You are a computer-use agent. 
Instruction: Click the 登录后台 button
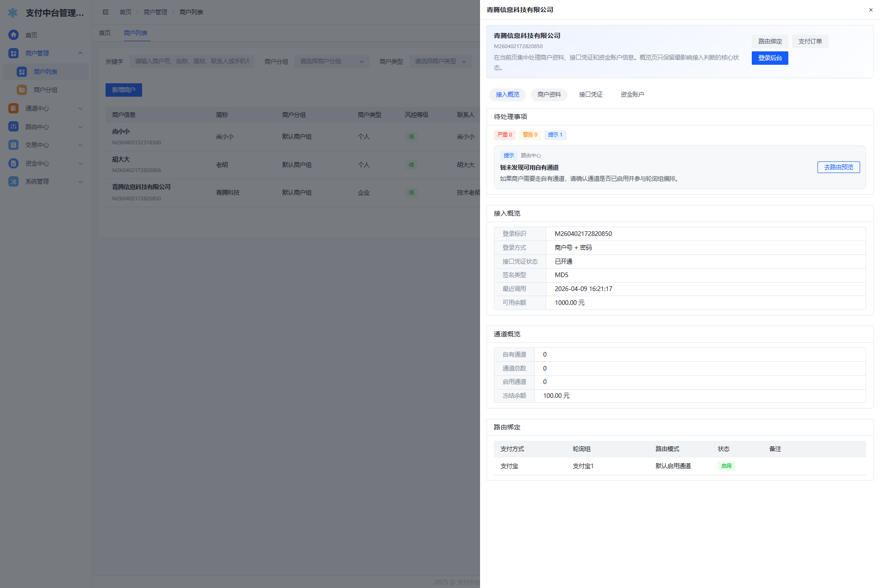769,58
